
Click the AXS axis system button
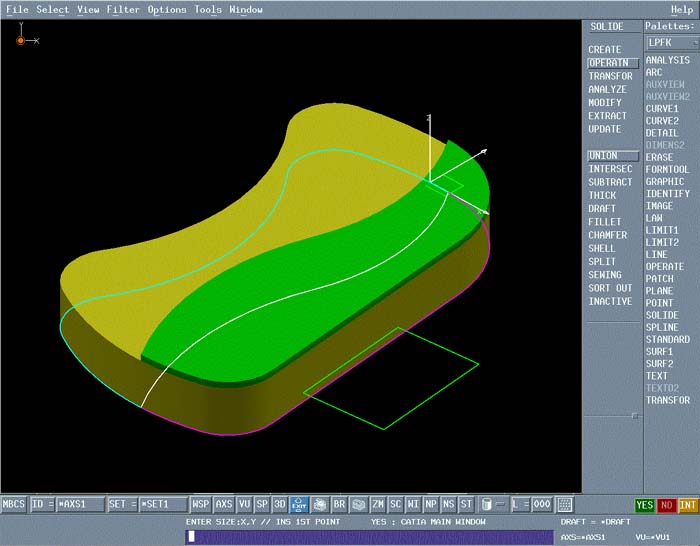tap(224, 505)
